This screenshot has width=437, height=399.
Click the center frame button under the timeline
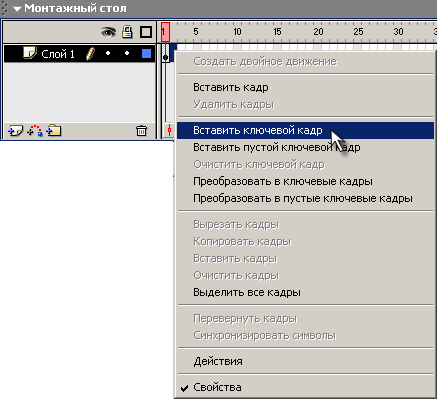coord(169,130)
